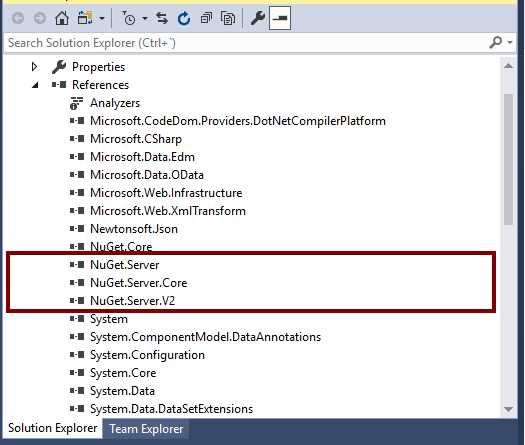The image size is (525, 445).
Task: Click reference icon beside Newtonsoft.Json
Action: click(x=77, y=229)
